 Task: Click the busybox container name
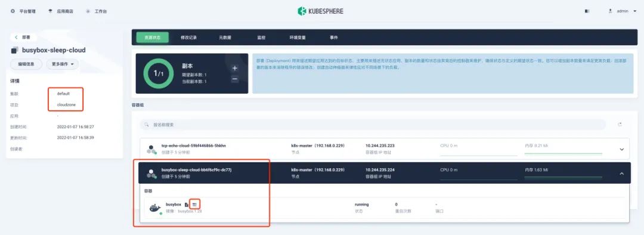click(x=174, y=204)
